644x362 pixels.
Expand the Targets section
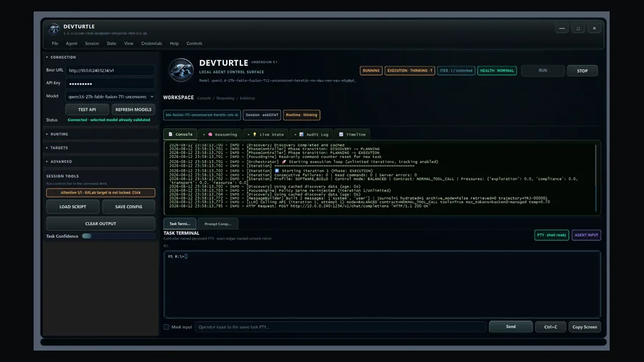(57, 148)
